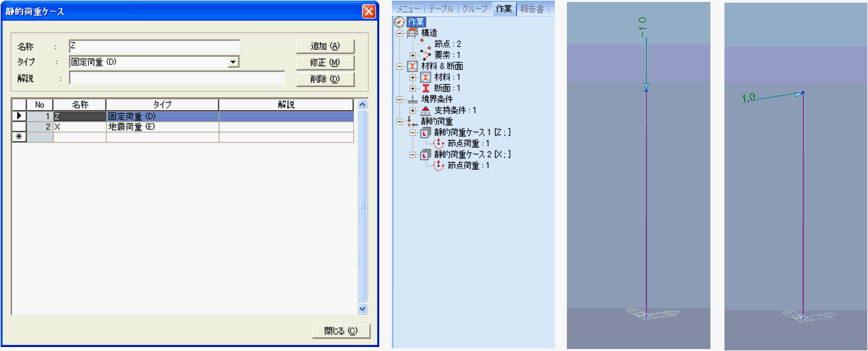
Task: Collapse the 材料 & 断面 tree branch
Action: pos(399,66)
